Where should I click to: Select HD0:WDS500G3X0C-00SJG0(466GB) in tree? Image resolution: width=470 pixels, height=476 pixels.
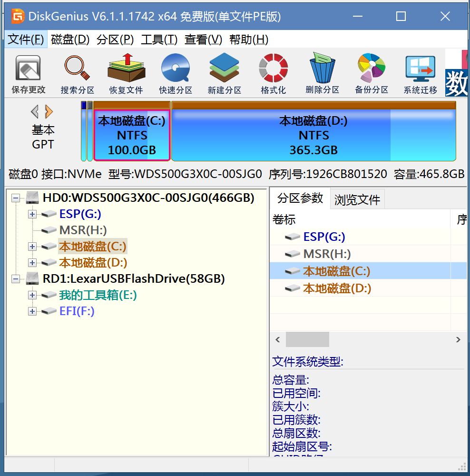[148, 198]
